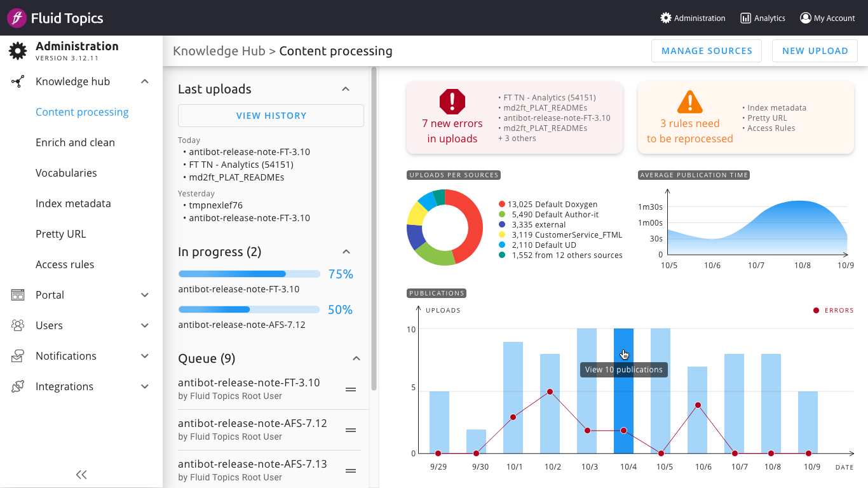The width and height of the screenshot is (868, 488).
Task: Click drag handle for antibot-release-note-FT-3.10 in queue
Action: [x=350, y=390]
